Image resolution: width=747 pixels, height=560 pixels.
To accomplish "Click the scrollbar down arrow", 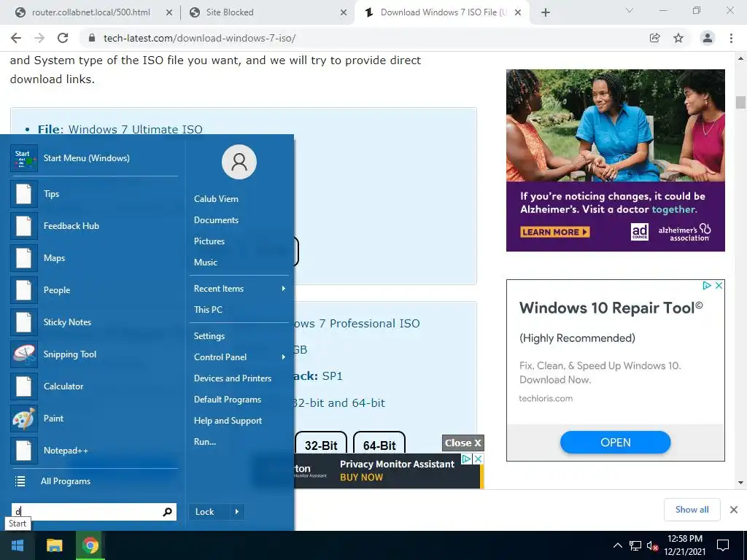I will (740, 483).
